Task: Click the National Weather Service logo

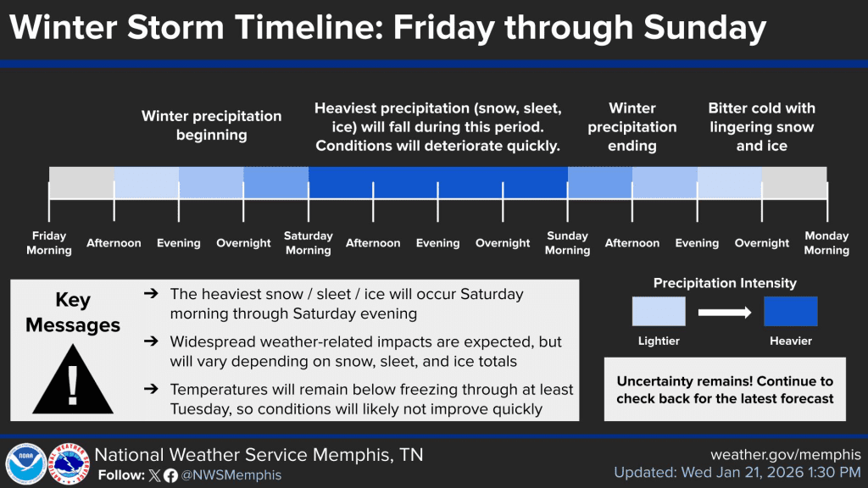Action: click(70, 463)
